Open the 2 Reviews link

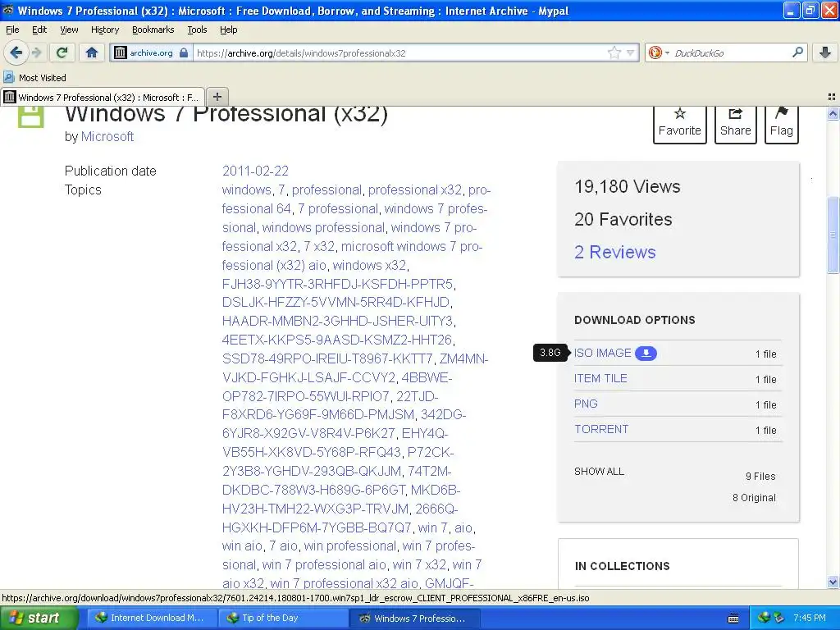[x=614, y=252]
